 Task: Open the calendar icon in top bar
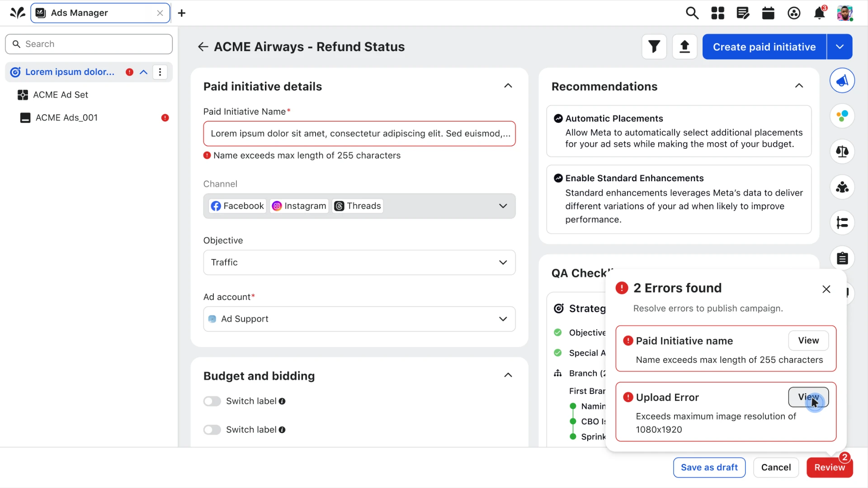point(768,13)
